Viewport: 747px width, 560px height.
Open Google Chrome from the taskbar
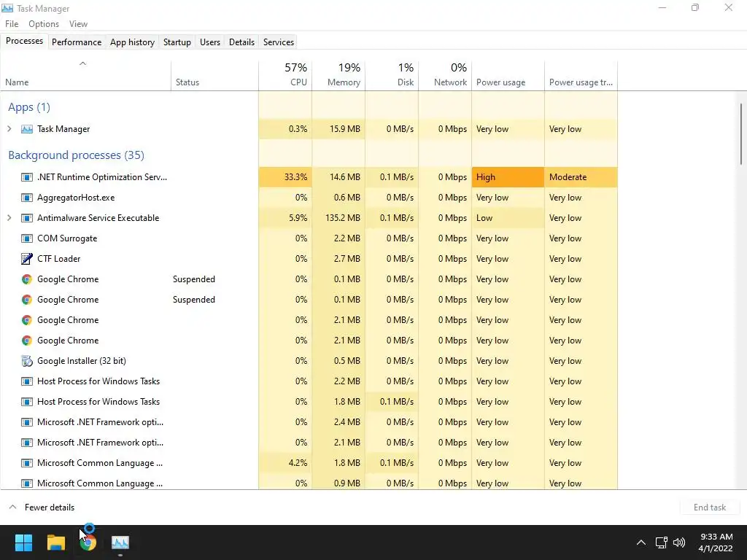click(88, 542)
